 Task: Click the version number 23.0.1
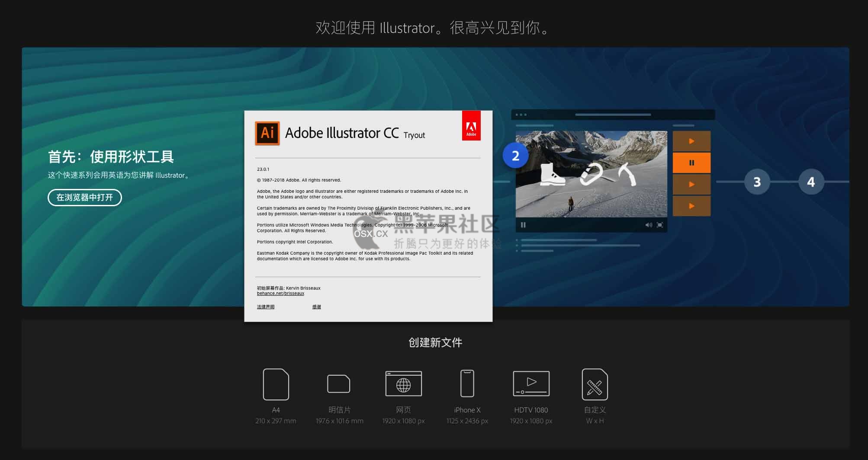tap(263, 169)
